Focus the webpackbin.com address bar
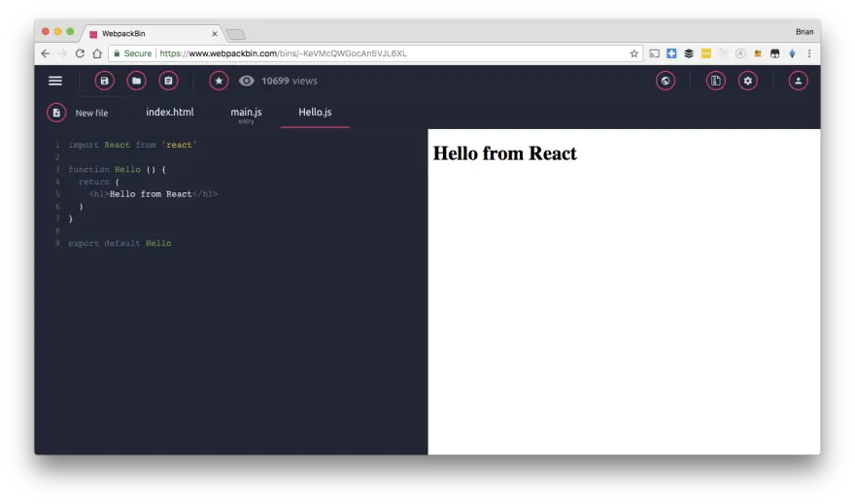The width and height of the screenshot is (855, 504). tap(376, 53)
